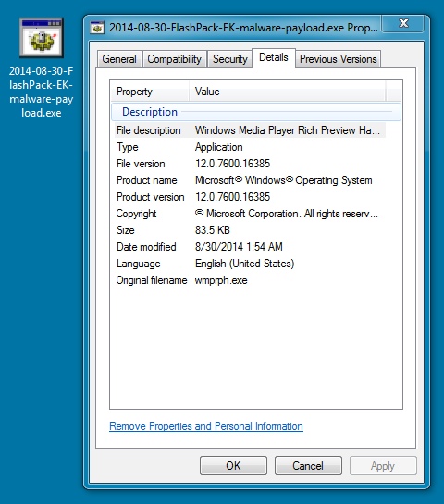Click the Value column header
Screen dimensions: 444x504
[287, 92]
